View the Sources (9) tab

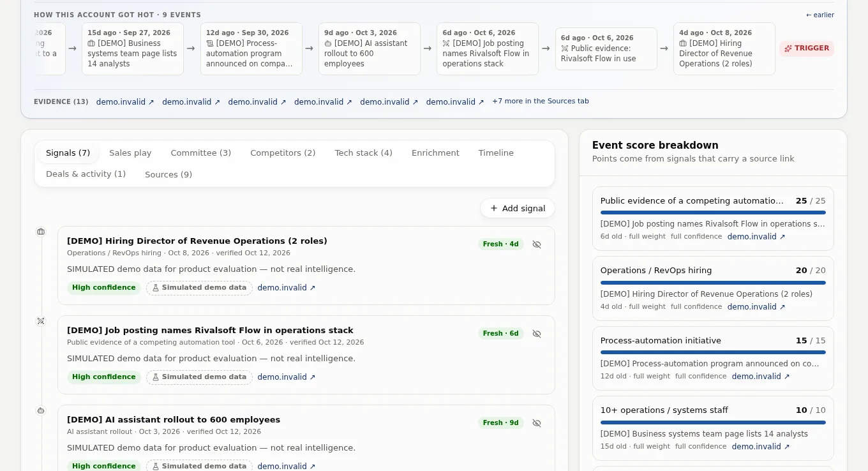[168, 174]
